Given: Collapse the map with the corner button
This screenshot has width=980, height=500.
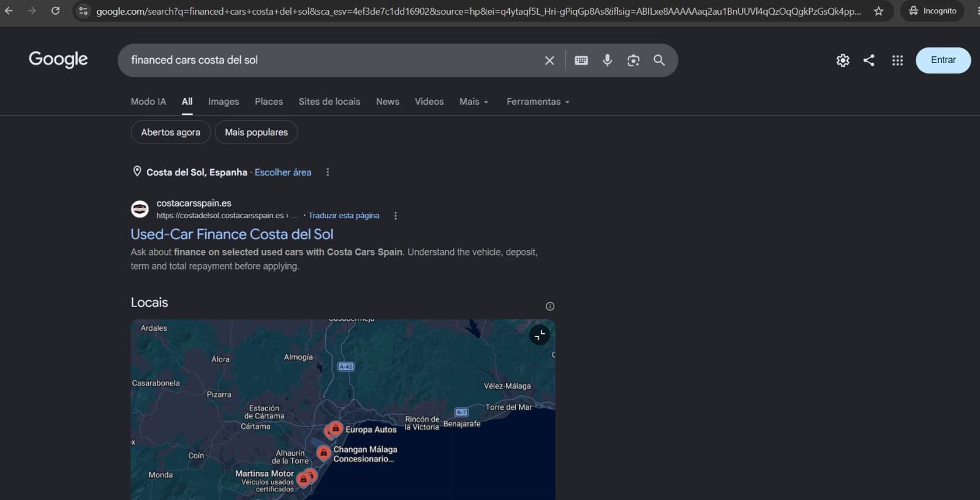Looking at the screenshot, I should [539, 335].
